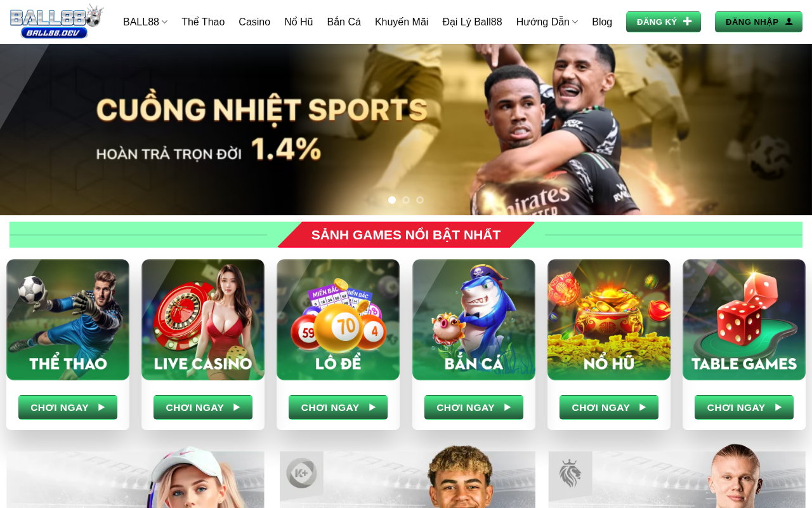Expand the Hướng Dẫn dropdown menu
Viewport: 812px width, 508px height.
[x=547, y=22]
